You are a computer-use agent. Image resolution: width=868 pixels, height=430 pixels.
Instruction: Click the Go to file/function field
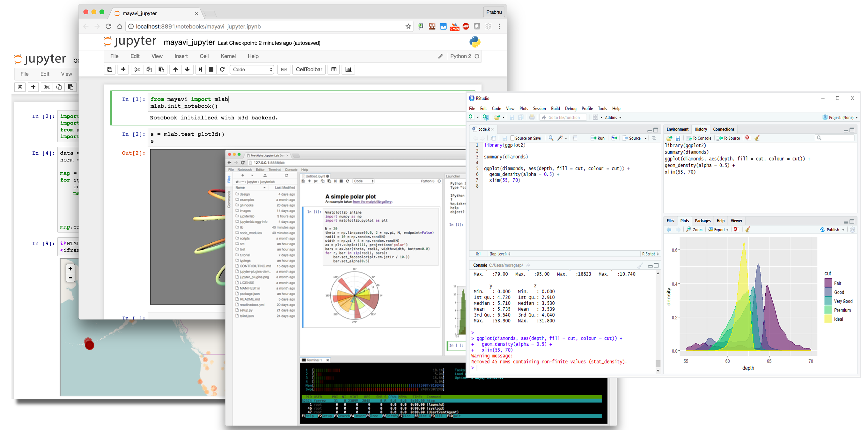pyautogui.click(x=564, y=118)
